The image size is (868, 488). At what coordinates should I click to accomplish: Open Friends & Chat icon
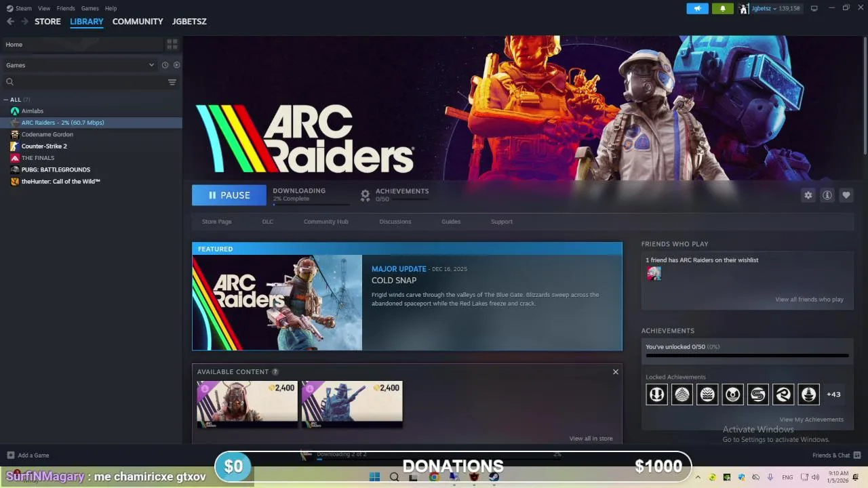click(x=857, y=455)
